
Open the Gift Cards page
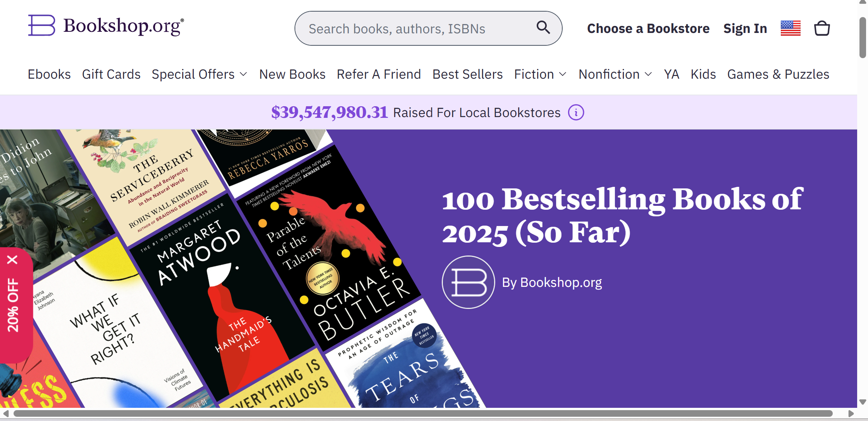tap(111, 74)
